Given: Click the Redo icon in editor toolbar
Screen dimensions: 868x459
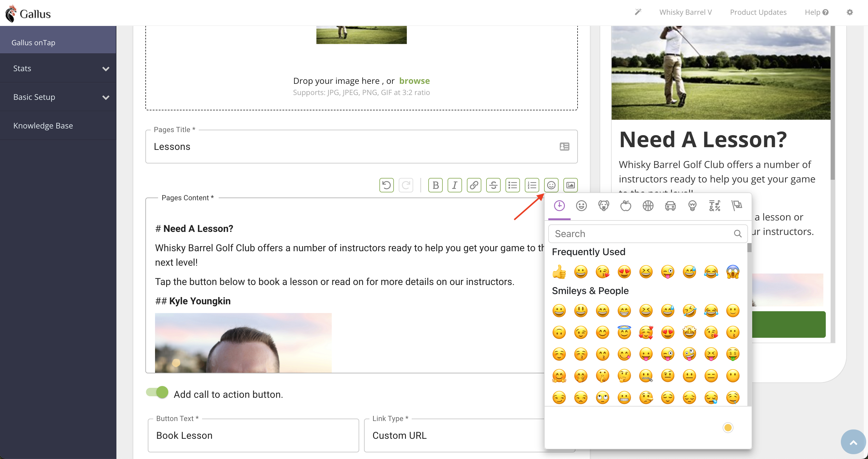Looking at the screenshot, I should [406, 185].
